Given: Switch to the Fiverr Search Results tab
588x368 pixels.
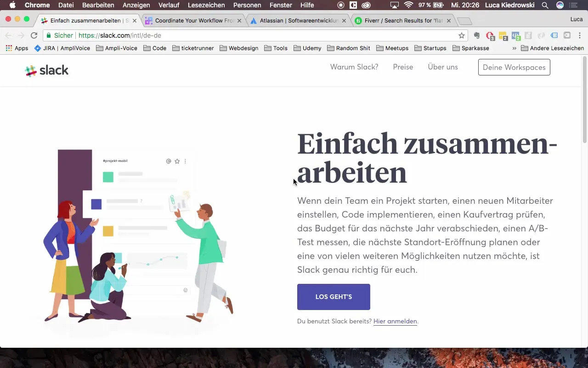Looking at the screenshot, I should point(403,21).
